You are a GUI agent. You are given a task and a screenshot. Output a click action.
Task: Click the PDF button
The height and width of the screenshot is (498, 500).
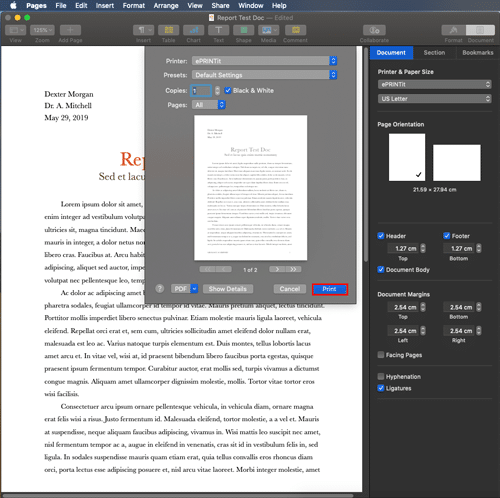181,289
